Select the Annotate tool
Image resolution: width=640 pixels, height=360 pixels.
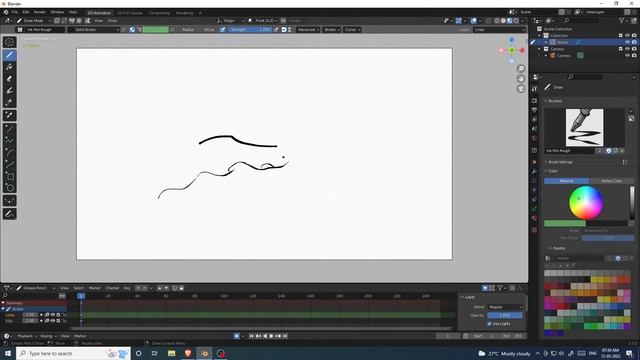pyautogui.click(x=9, y=214)
